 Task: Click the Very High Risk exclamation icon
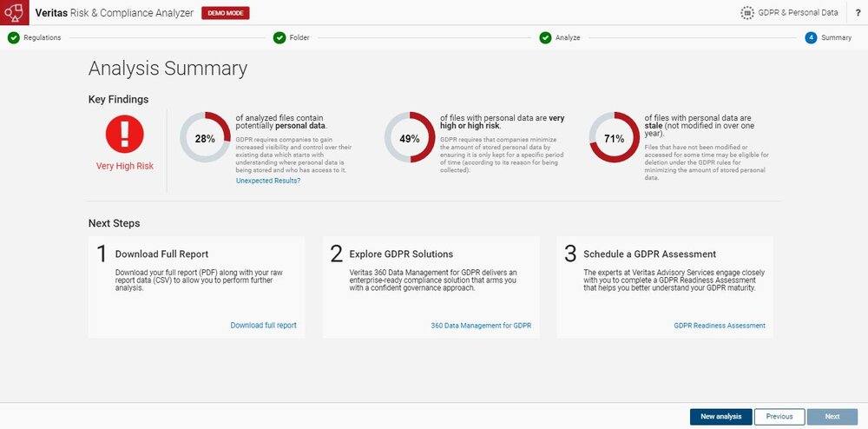[124, 134]
